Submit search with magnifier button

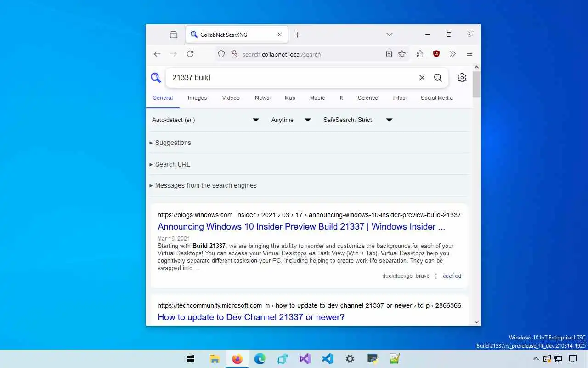[x=438, y=78]
